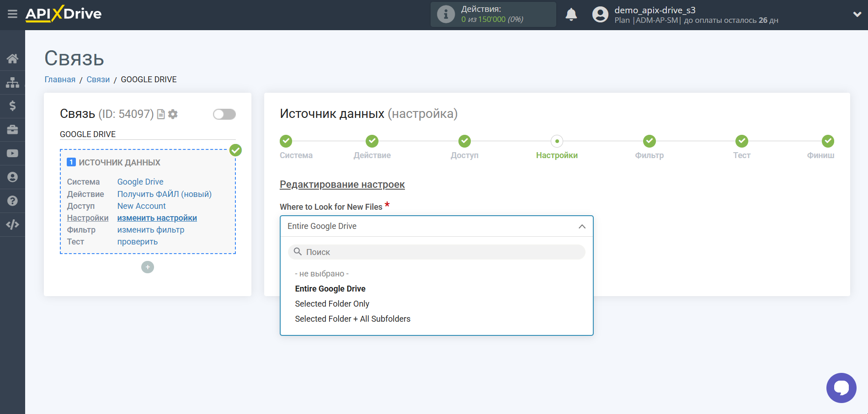
Task: Click изменить настройки link
Action: tap(157, 218)
